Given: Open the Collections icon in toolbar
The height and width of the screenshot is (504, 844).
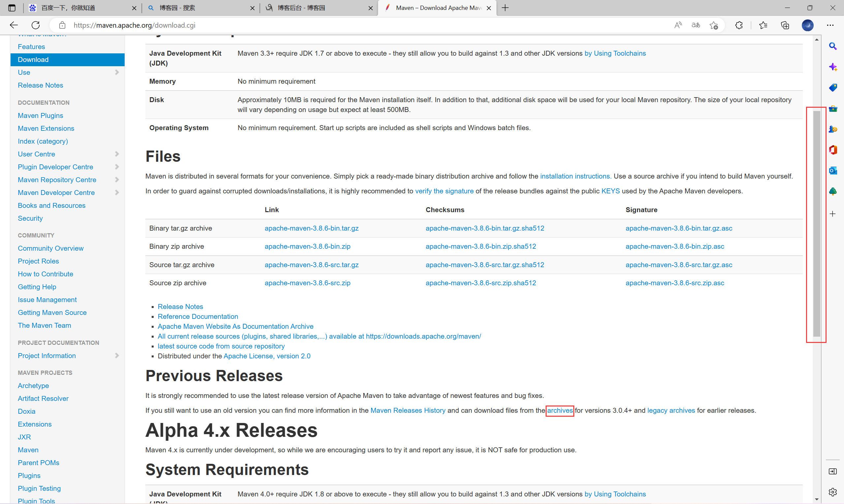Looking at the screenshot, I should point(785,25).
